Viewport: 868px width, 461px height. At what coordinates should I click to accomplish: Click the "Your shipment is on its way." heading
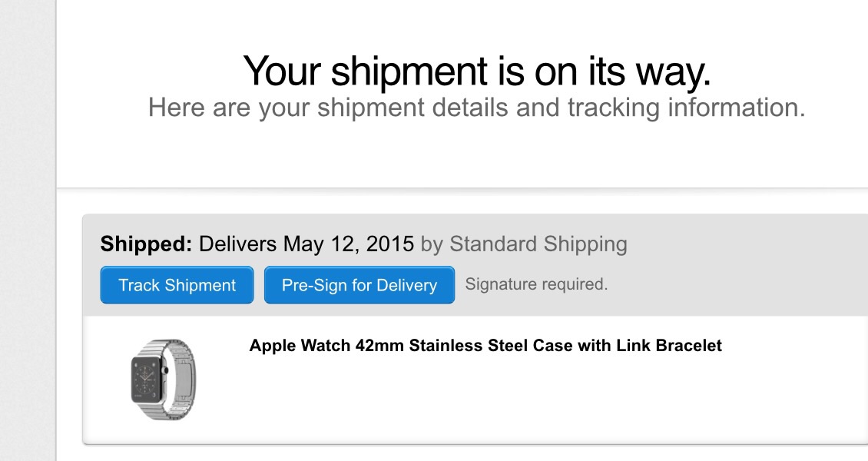click(x=477, y=71)
